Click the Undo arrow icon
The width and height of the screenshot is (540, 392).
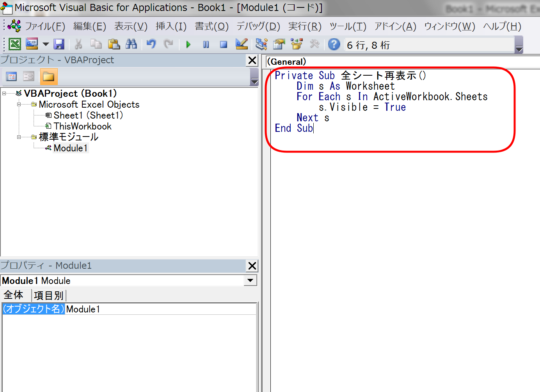click(151, 44)
